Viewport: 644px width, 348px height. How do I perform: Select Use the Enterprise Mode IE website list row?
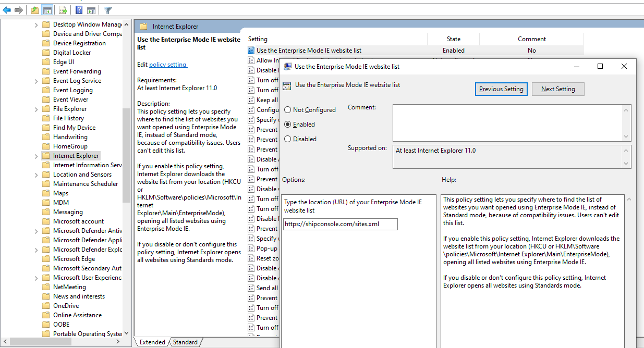tap(415, 51)
